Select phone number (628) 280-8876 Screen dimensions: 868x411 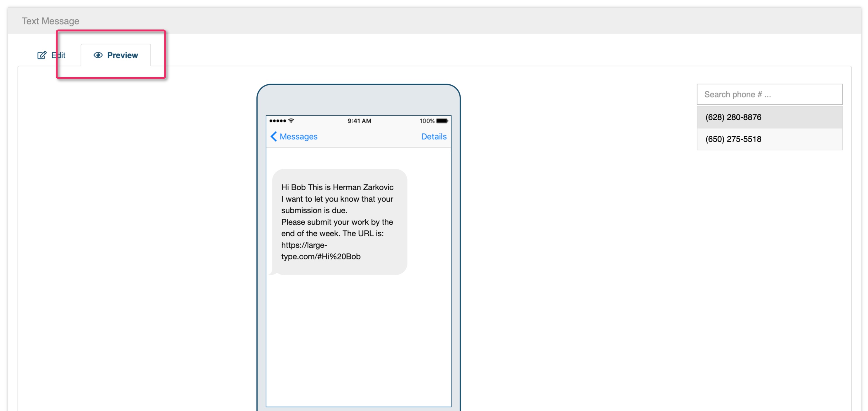click(770, 117)
